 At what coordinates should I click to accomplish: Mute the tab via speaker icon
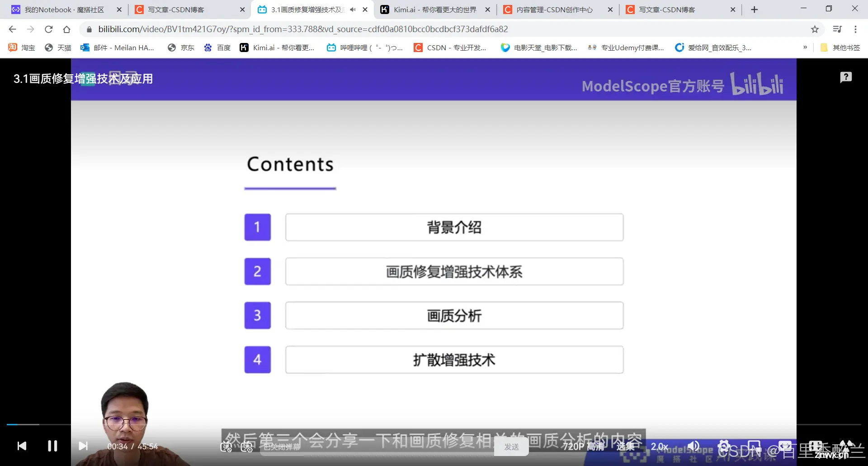point(353,10)
